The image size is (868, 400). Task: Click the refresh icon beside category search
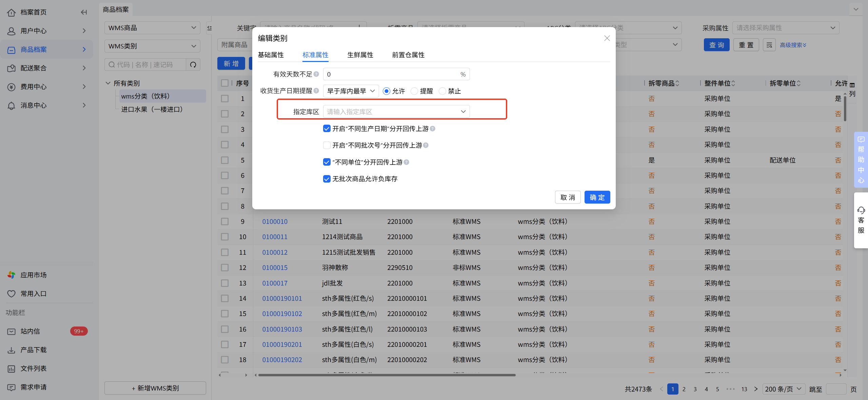pyautogui.click(x=193, y=65)
